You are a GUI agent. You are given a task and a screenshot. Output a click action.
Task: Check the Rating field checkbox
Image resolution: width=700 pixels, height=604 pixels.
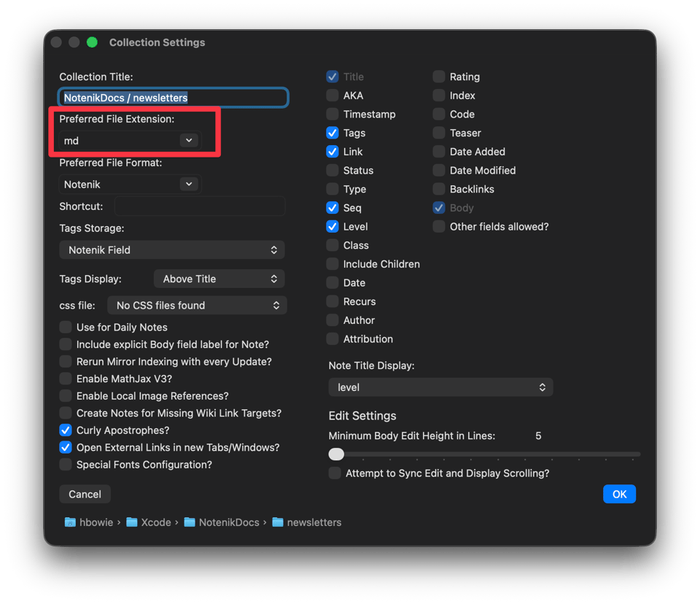439,77
